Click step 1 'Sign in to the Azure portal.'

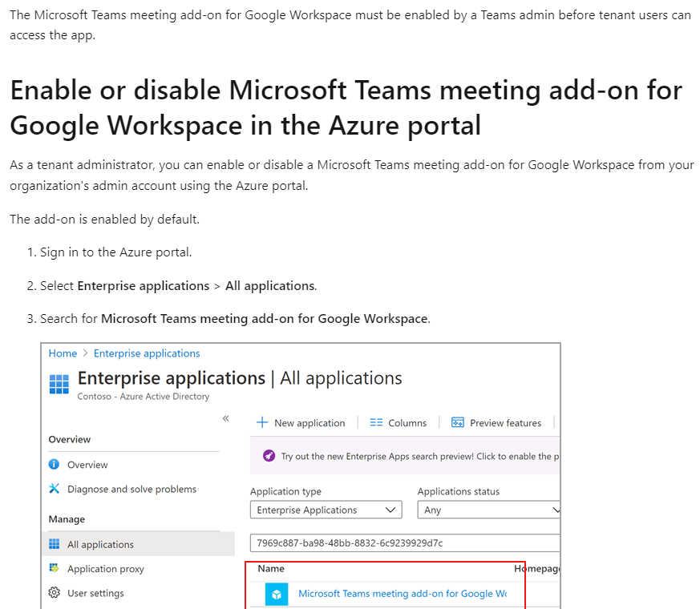click(115, 252)
